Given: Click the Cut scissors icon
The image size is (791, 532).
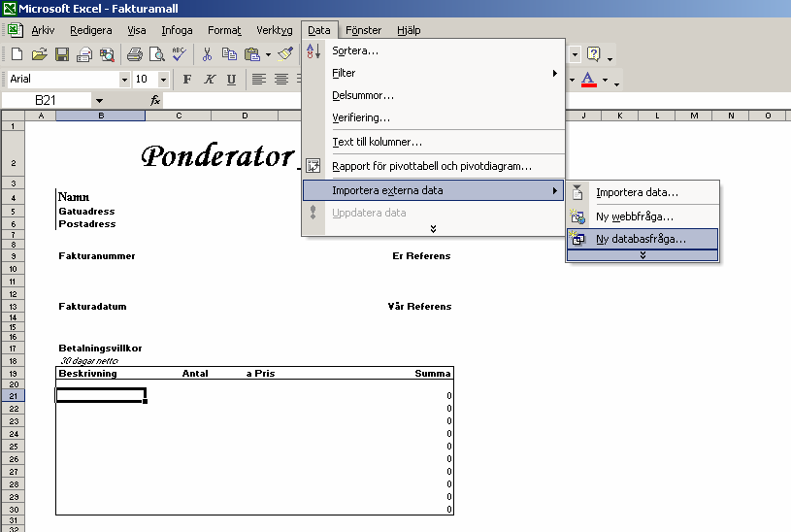Looking at the screenshot, I should [207, 54].
